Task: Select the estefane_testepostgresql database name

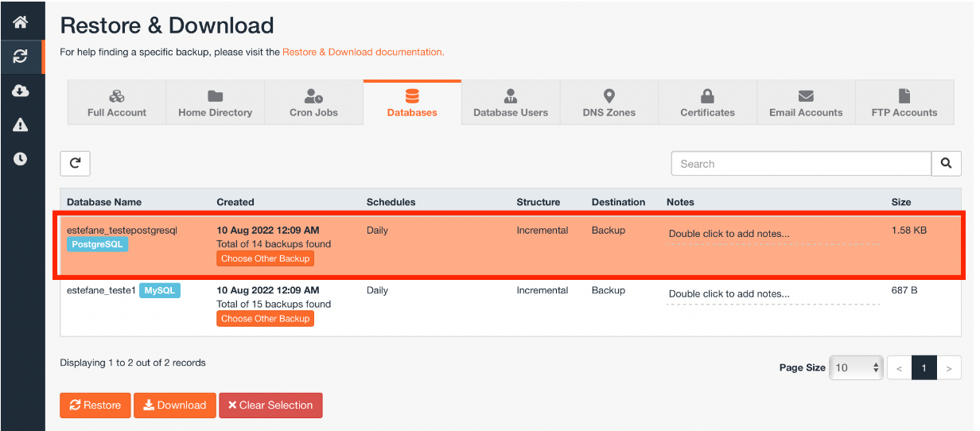Action: (x=122, y=231)
